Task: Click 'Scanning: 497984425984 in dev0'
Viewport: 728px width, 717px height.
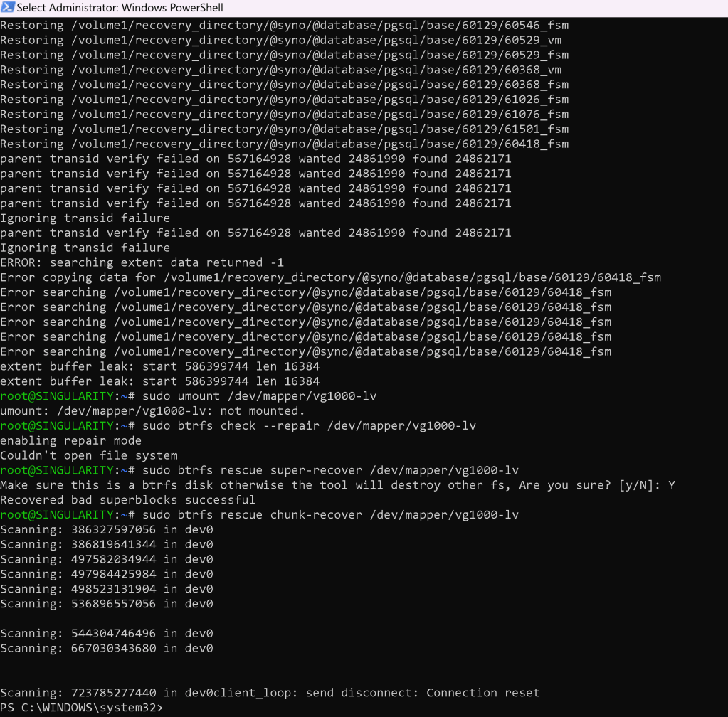Action: (x=106, y=575)
